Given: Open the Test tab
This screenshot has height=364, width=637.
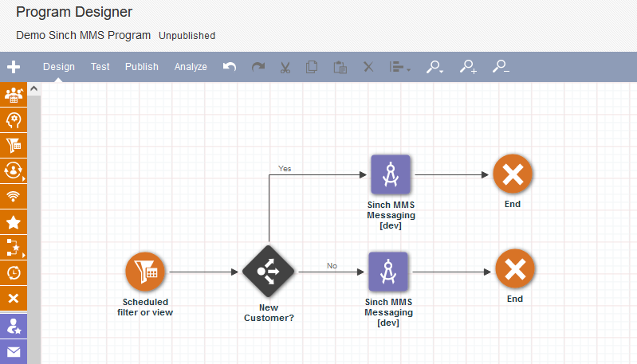Looking at the screenshot, I should 100,67.
